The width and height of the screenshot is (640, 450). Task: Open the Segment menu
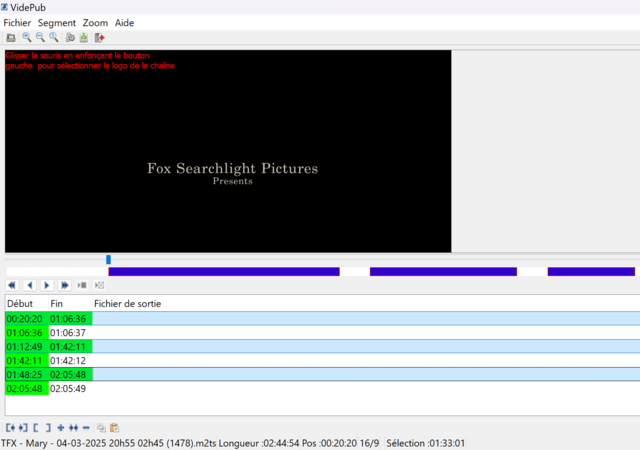click(x=57, y=23)
